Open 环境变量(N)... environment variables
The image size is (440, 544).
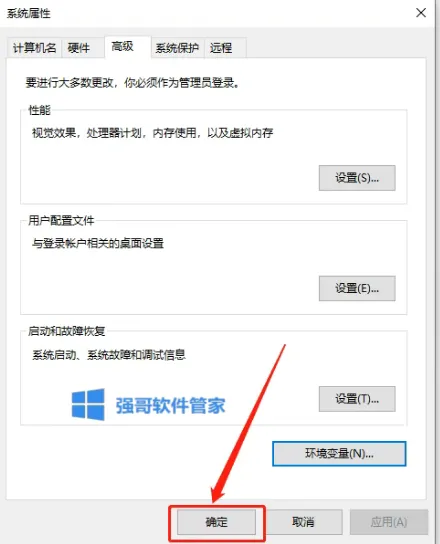[x=339, y=453]
